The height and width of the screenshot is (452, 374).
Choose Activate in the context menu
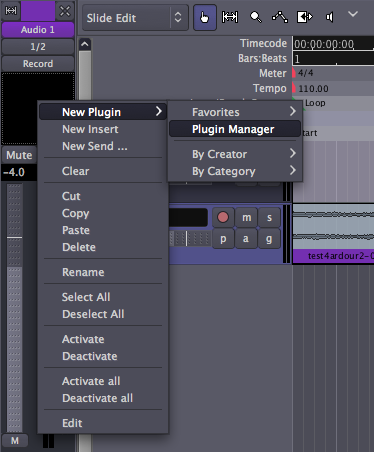point(103,339)
